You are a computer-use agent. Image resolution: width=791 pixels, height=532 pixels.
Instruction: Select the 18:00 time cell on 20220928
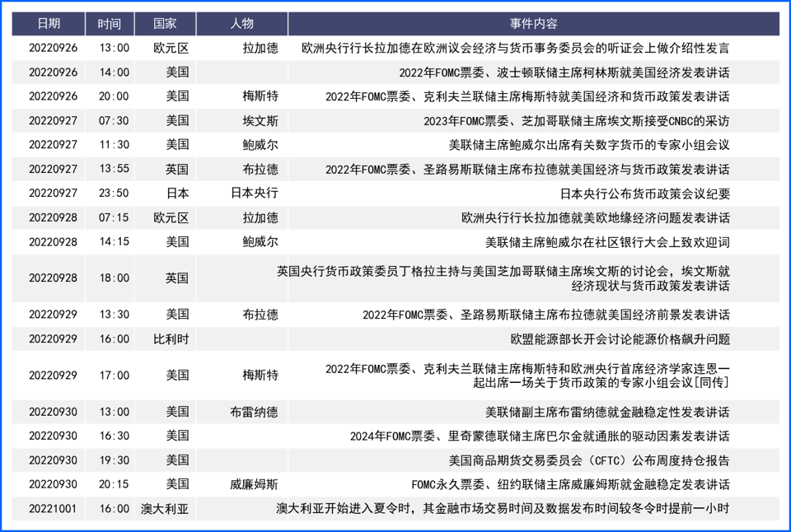[x=115, y=278]
